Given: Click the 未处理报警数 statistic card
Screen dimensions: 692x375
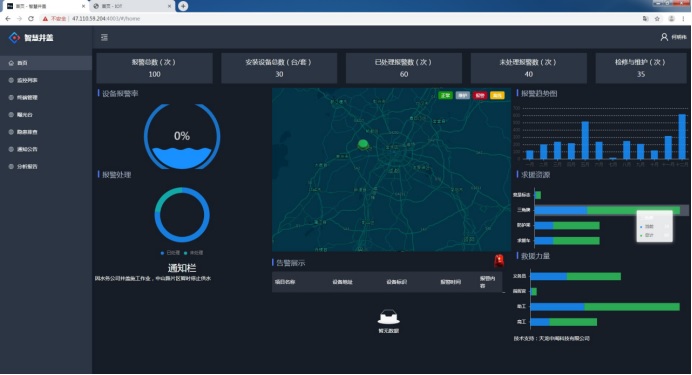Looking at the screenshot, I should pos(529,68).
